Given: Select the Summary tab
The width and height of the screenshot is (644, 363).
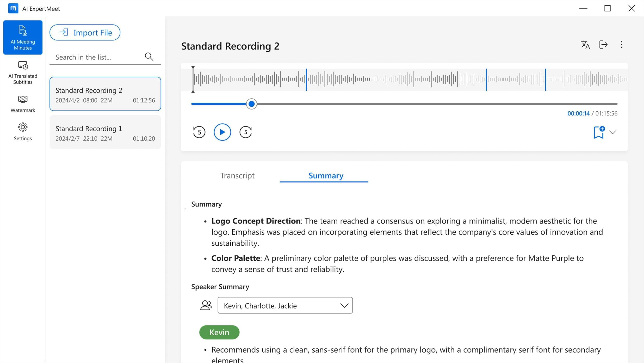Looking at the screenshot, I should tap(326, 176).
